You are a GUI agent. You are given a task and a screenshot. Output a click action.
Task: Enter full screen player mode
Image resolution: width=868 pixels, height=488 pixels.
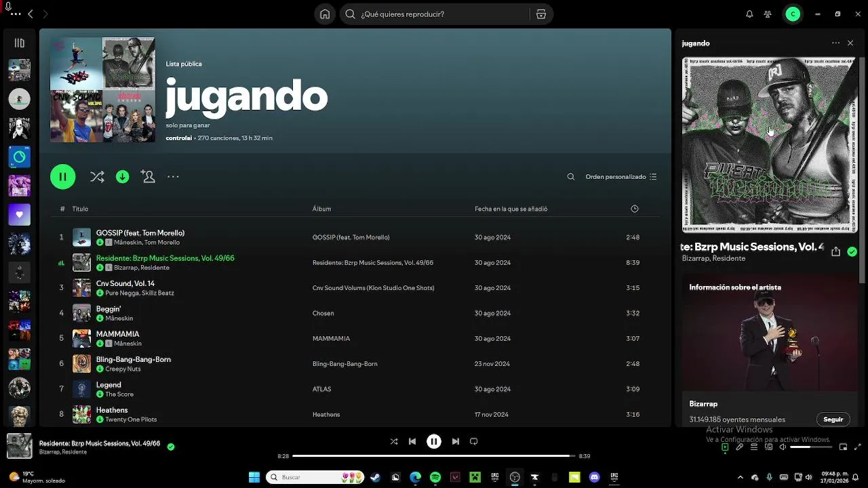click(858, 447)
